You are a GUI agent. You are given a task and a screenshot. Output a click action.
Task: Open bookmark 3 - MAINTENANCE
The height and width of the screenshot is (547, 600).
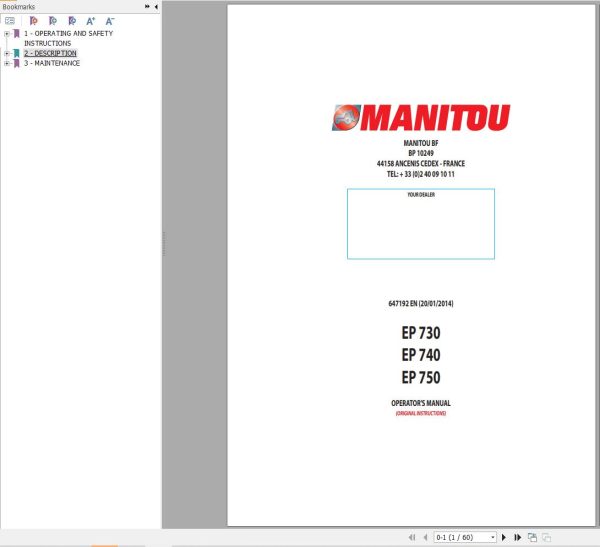tap(52, 63)
